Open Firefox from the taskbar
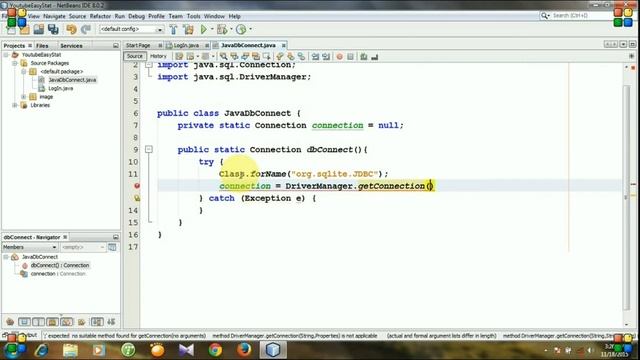This screenshot has width=640, height=360. pyautogui.click(x=244, y=350)
